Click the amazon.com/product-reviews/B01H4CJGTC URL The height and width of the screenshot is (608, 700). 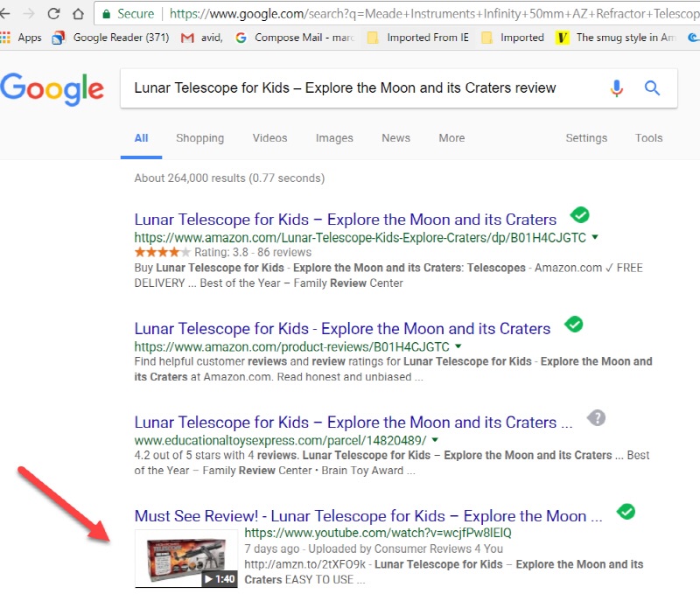292,346
